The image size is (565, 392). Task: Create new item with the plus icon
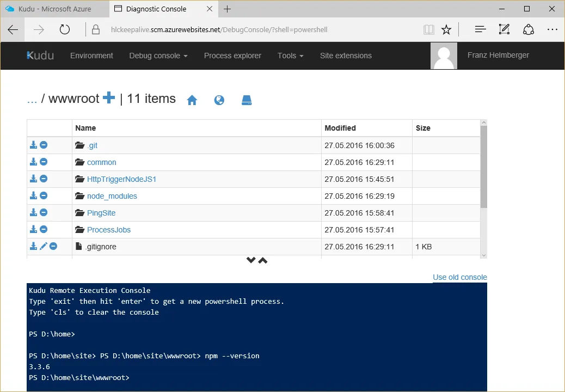(x=109, y=99)
